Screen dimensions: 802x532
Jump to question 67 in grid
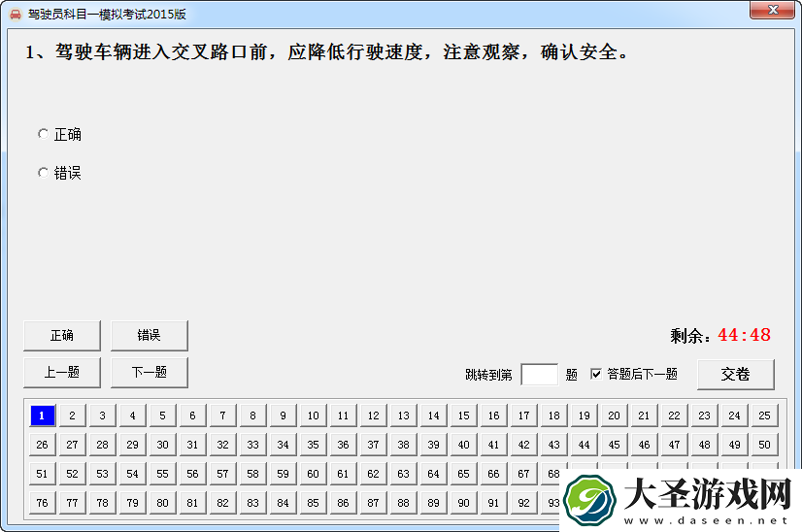[523, 474]
